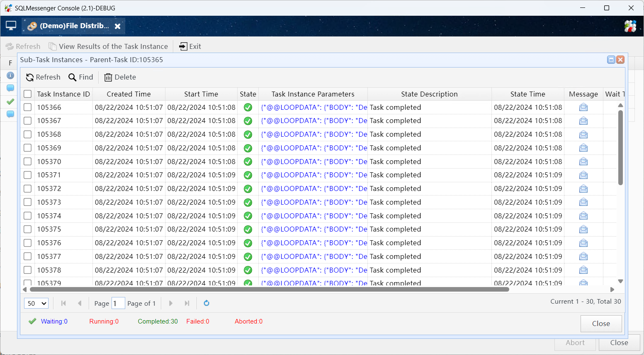
Task: Open message icon for task 105367
Action: point(583,121)
